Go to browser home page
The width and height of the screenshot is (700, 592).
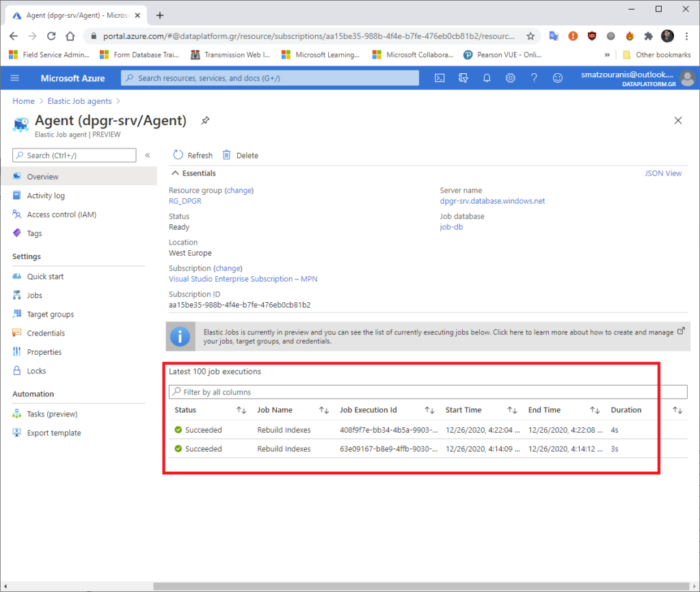coord(70,36)
